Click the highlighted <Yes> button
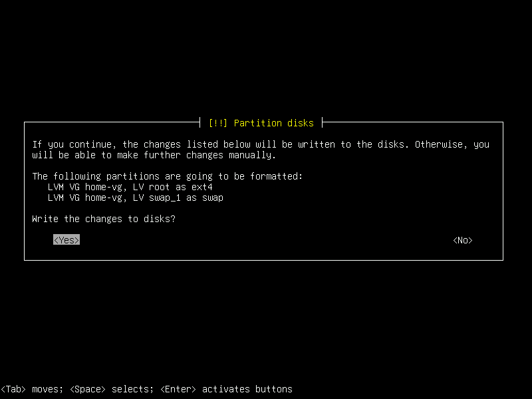 (66, 240)
